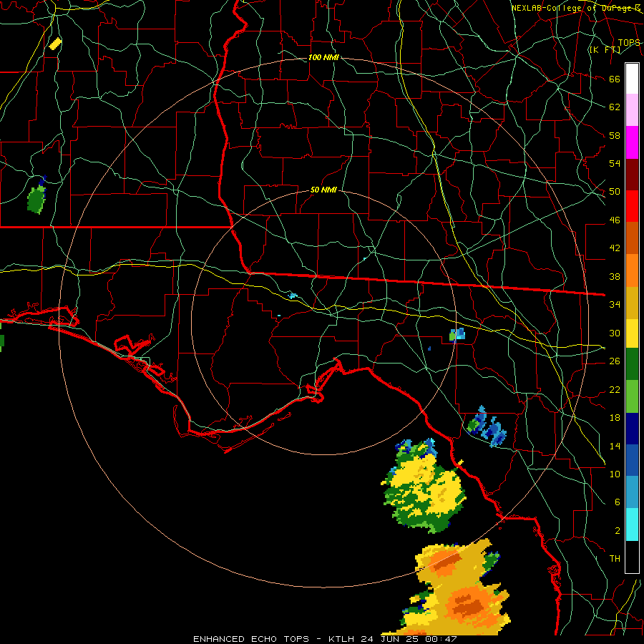Screen dimensions: 644x644
Task: Select the 54 legend value
Action: (615, 163)
